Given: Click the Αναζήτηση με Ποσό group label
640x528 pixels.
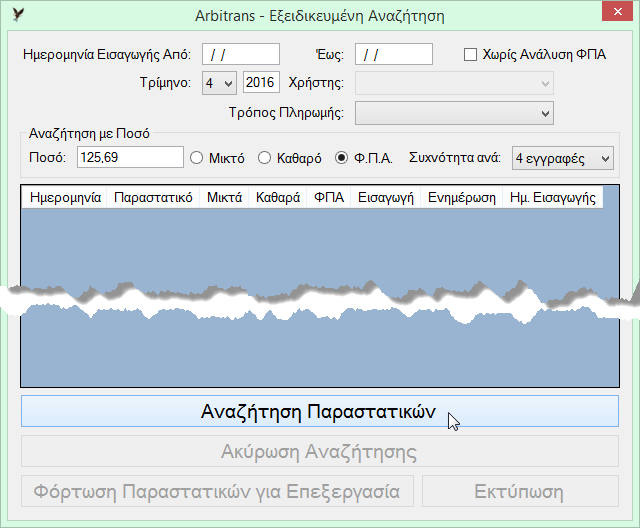Looking at the screenshot, I should 89,133.
